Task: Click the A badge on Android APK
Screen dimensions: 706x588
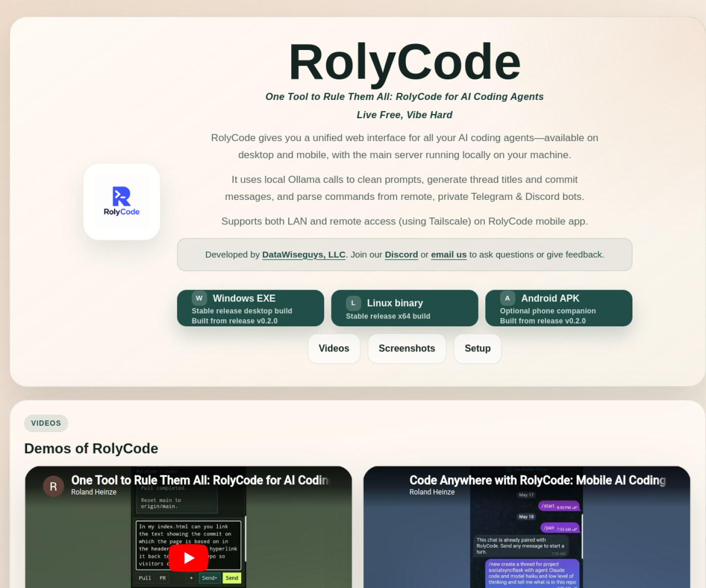Action: (507, 298)
